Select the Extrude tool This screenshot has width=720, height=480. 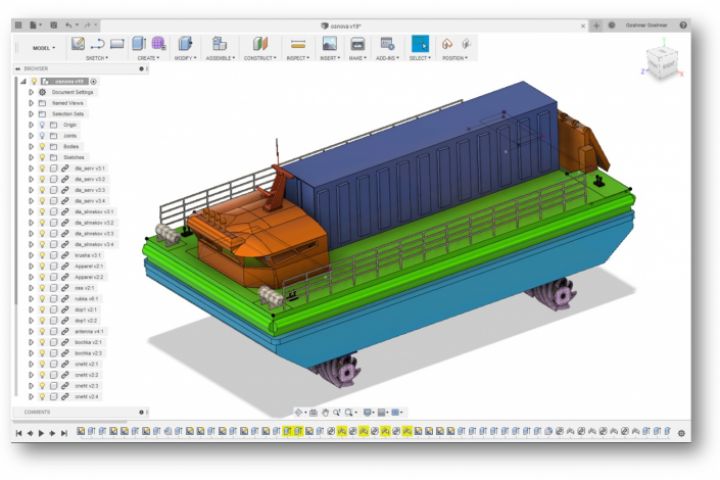(138, 44)
